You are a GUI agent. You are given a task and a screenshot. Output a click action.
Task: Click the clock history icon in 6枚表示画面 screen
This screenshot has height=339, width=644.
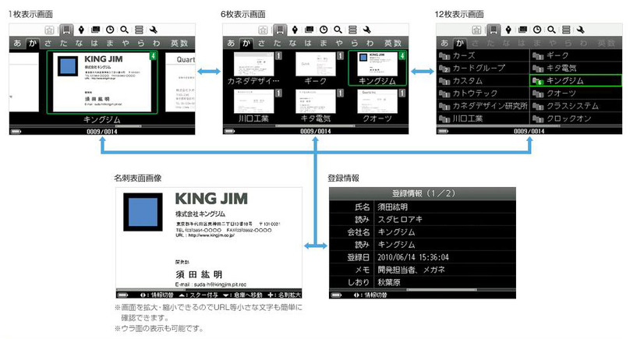coord(324,30)
